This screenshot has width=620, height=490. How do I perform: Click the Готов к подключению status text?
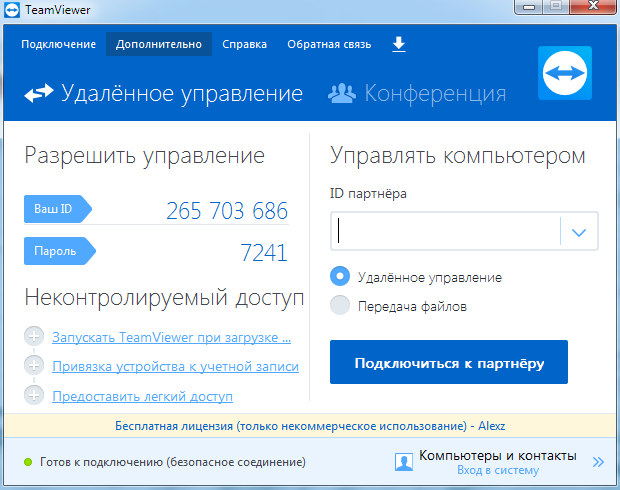click(x=173, y=462)
